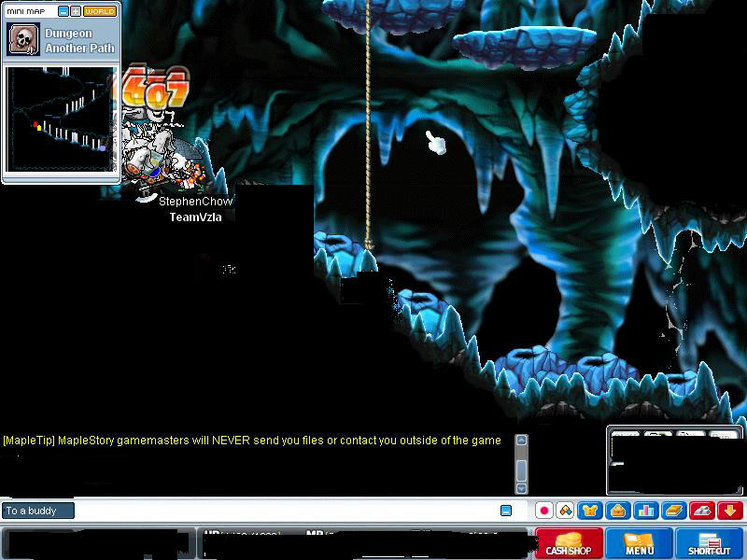747x560 pixels.
Task: Minimize the mini map panel
Action: (x=63, y=11)
